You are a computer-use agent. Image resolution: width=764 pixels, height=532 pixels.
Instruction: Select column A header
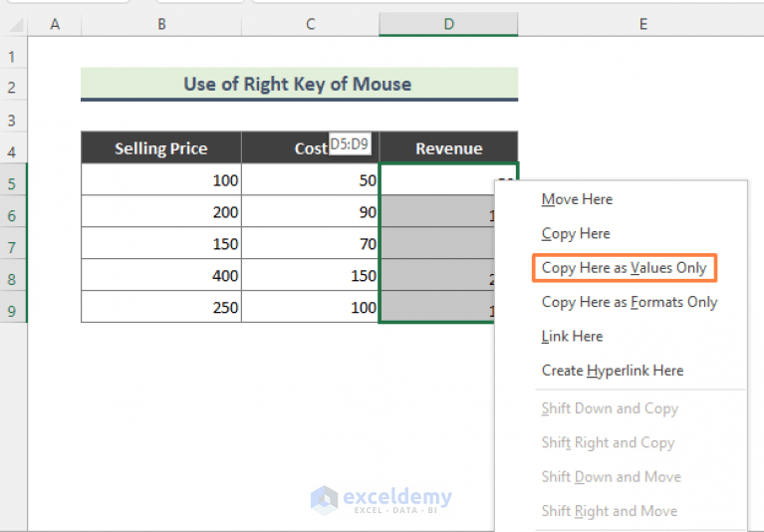tap(55, 24)
